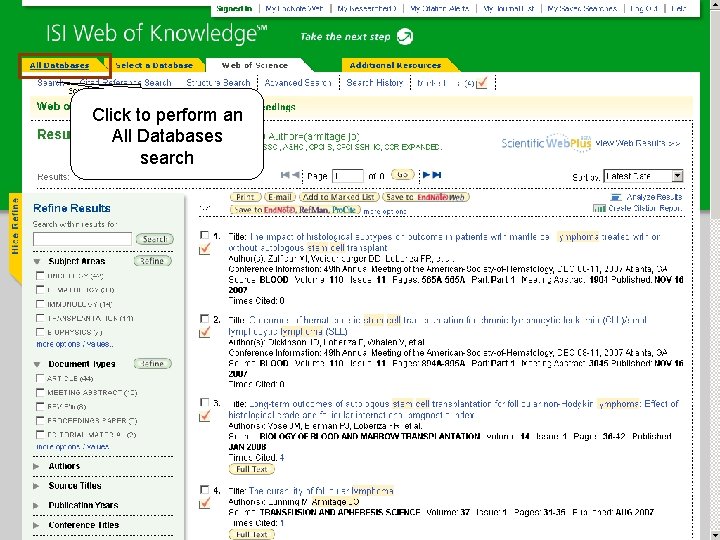The width and height of the screenshot is (720, 540).
Task: Collapse the Subject Areas section
Action: (x=37, y=261)
